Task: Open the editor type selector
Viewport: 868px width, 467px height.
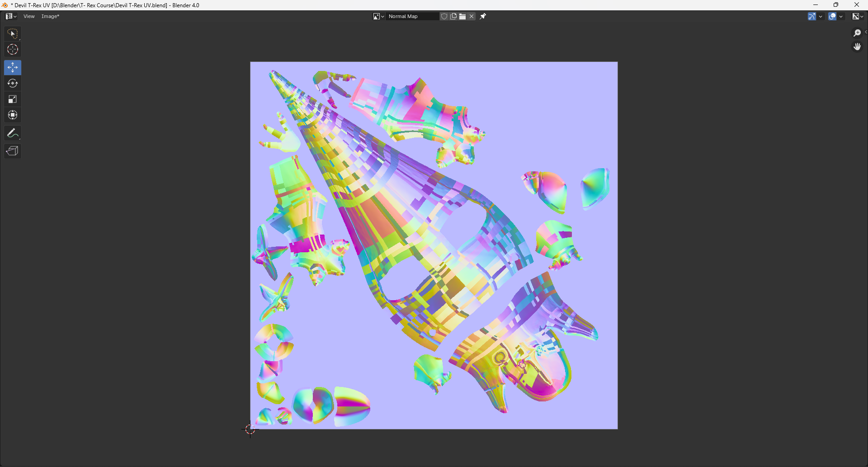Action: pos(11,16)
